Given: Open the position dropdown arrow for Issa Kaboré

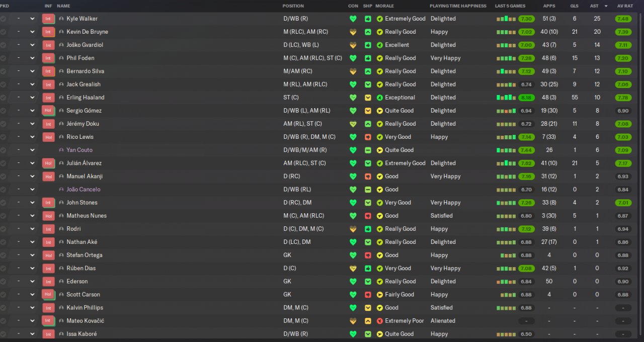Looking at the screenshot, I should (32, 334).
